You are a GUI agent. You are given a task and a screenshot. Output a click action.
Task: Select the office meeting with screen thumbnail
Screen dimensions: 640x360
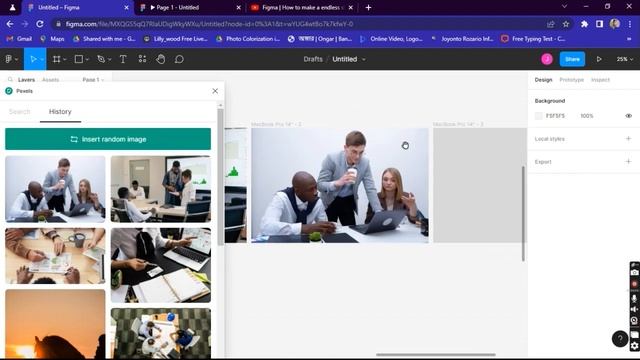(x=161, y=189)
